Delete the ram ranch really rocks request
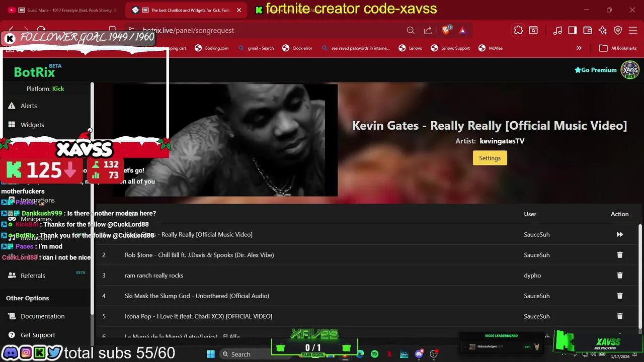The image size is (644, 362). 620,276
